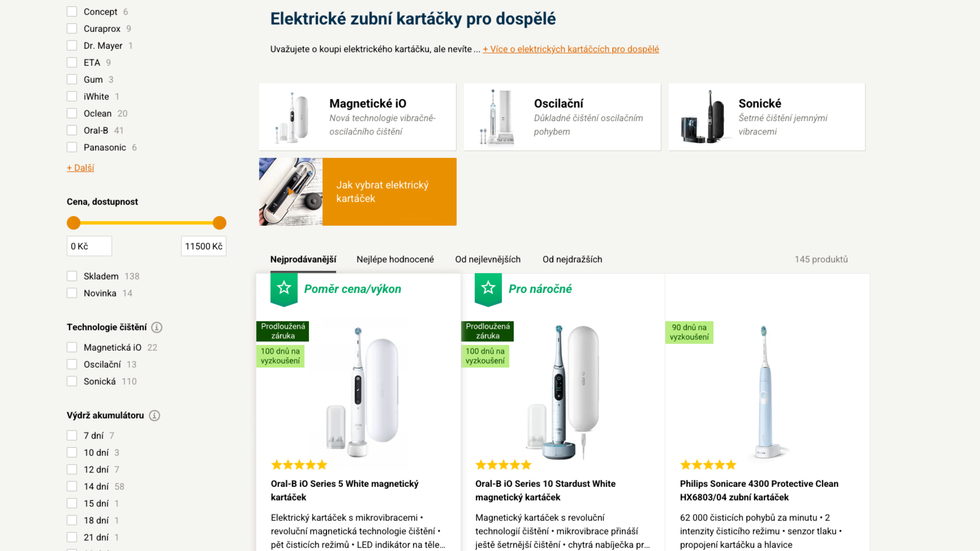Click star badge on Pro náročné
The height and width of the screenshot is (551, 980).
[x=488, y=289]
